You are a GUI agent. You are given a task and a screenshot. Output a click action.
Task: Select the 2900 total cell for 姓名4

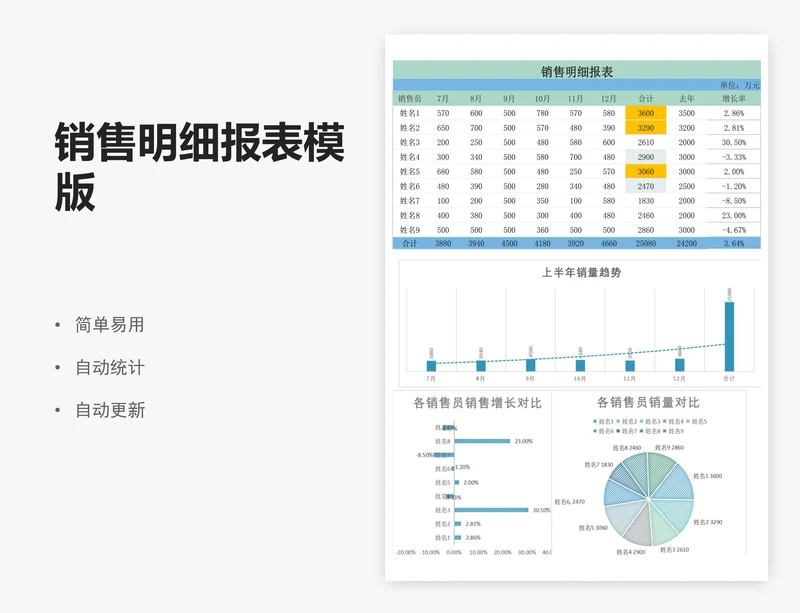(645, 157)
